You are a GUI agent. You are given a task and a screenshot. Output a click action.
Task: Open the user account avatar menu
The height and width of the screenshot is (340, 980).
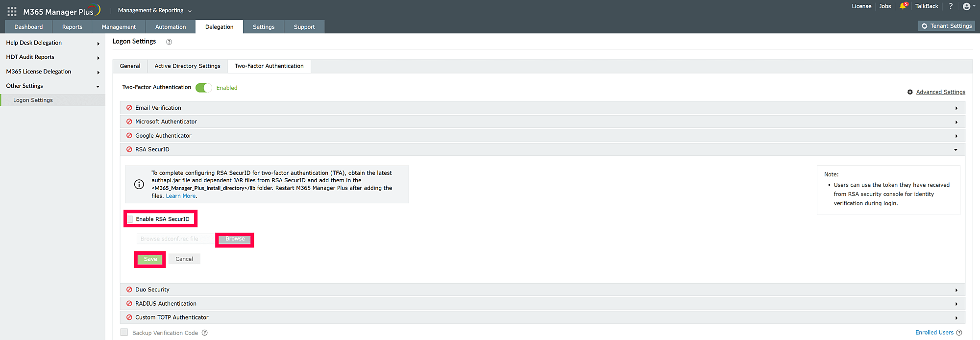point(969,6)
